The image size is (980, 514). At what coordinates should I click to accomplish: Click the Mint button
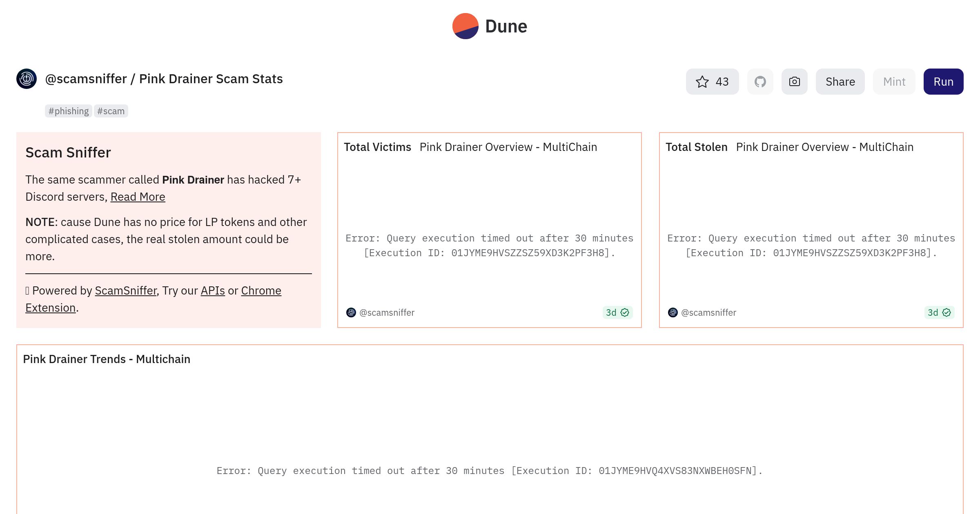(894, 82)
